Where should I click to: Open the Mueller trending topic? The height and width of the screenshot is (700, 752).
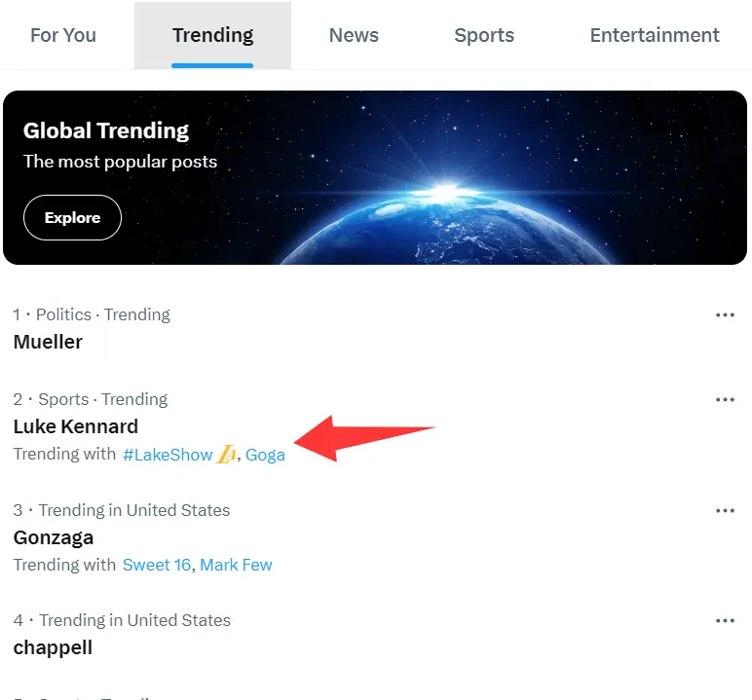pos(48,342)
